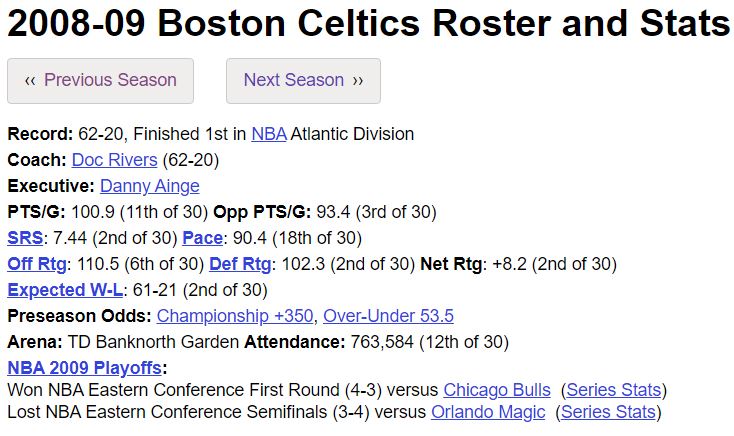This screenshot has width=734, height=436.
Task: Open the Over-Under 53.5 link
Action: point(388,316)
